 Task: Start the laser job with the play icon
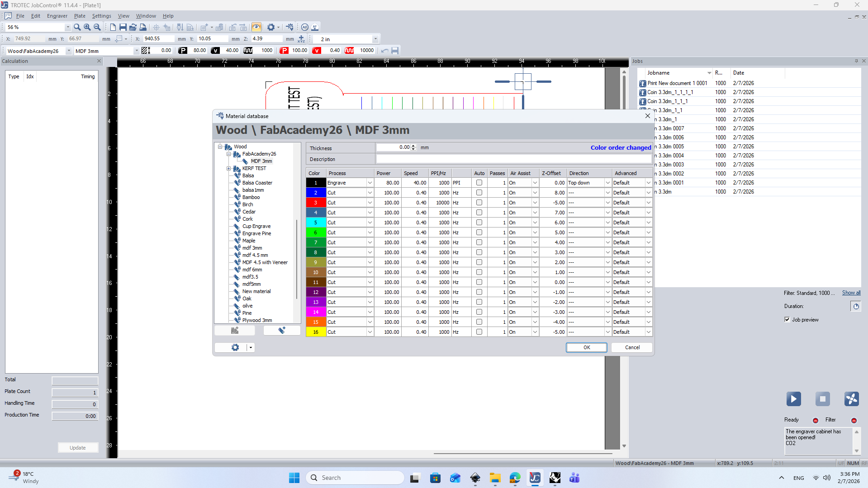(x=793, y=399)
